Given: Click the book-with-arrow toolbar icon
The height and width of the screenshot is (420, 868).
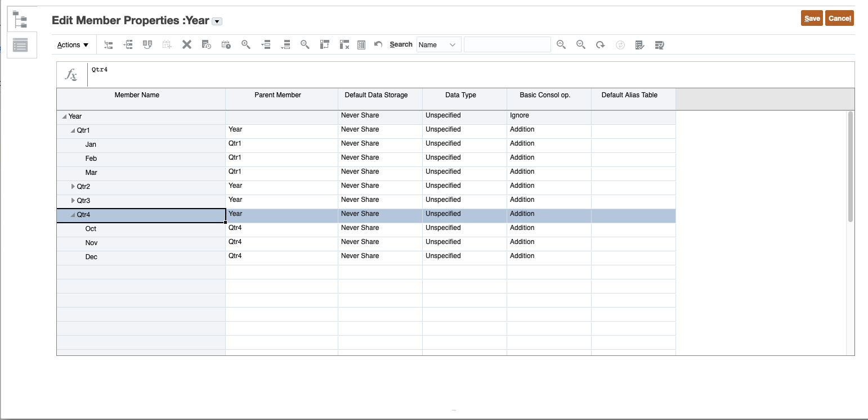Looking at the screenshot, I should click(x=147, y=45).
